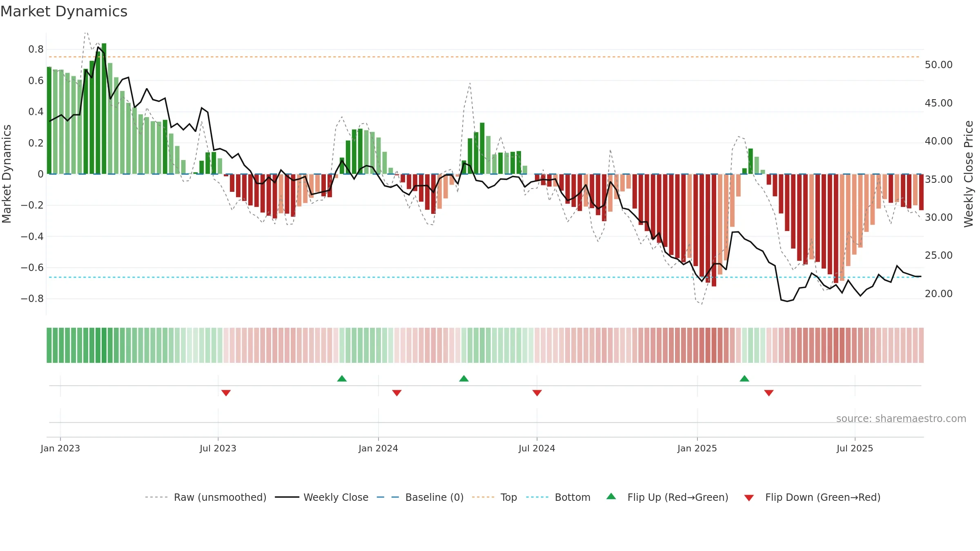Select the green flip-up marker near April 2024
The height and width of the screenshot is (551, 980).
[464, 378]
